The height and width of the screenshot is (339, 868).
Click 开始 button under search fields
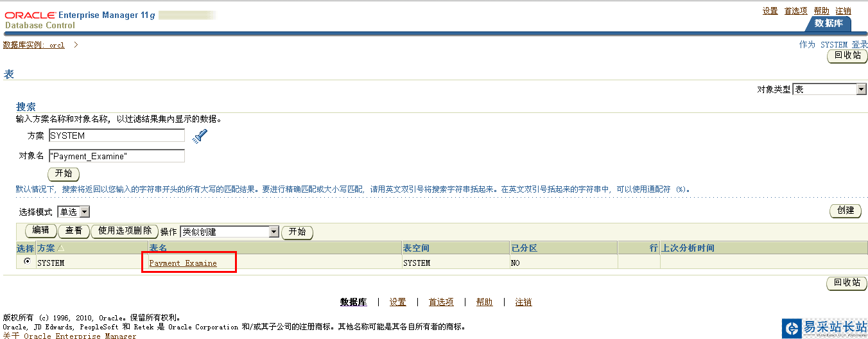click(x=64, y=174)
